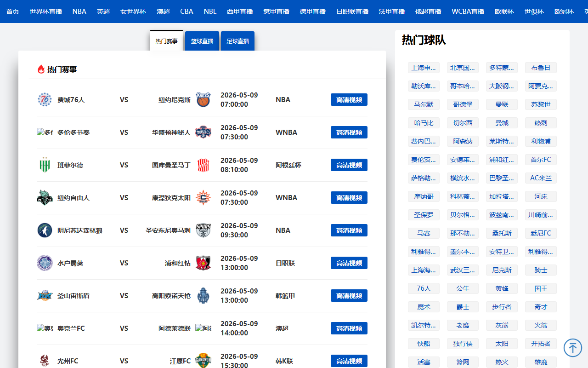Watch 高清视频 for 班菲尔德 match

click(x=349, y=165)
